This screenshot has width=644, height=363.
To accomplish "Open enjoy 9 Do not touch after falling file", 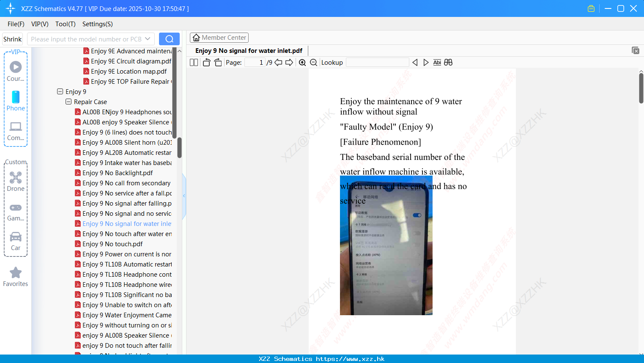I will pyautogui.click(x=123, y=345).
